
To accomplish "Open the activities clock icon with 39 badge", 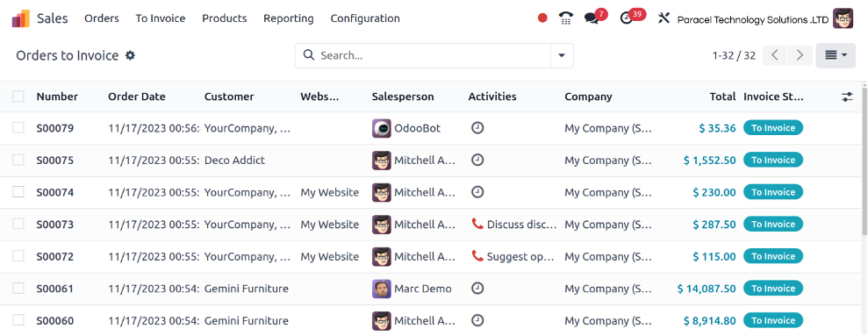I will (x=626, y=18).
